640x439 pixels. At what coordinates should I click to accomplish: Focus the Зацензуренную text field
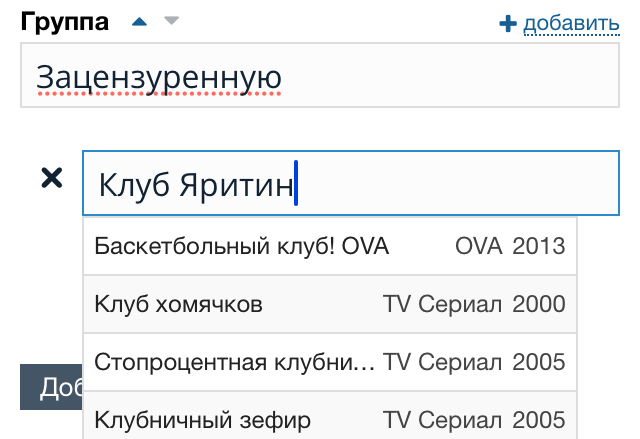[319, 76]
